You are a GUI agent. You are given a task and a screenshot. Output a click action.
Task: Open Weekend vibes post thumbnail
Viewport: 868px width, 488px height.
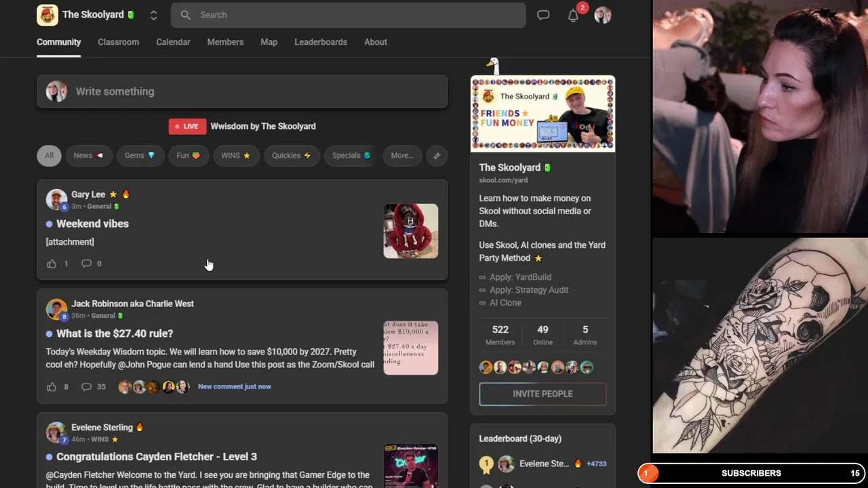(411, 231)
